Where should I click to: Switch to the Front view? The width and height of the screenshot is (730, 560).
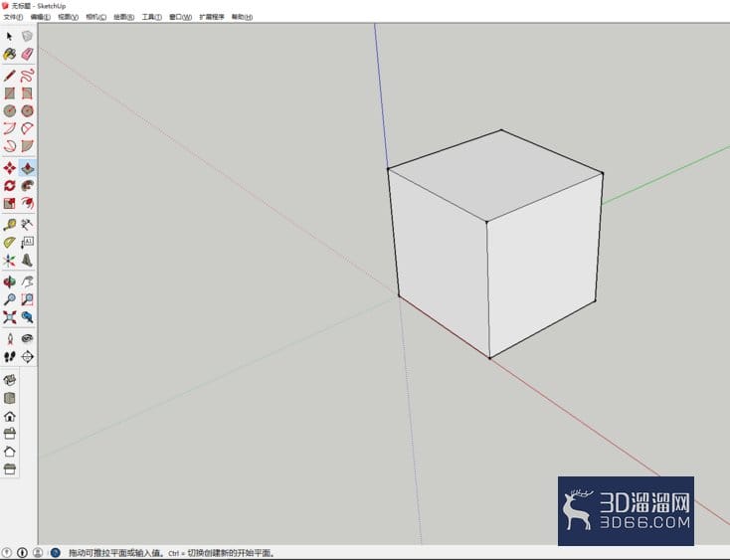pos(9,416)
